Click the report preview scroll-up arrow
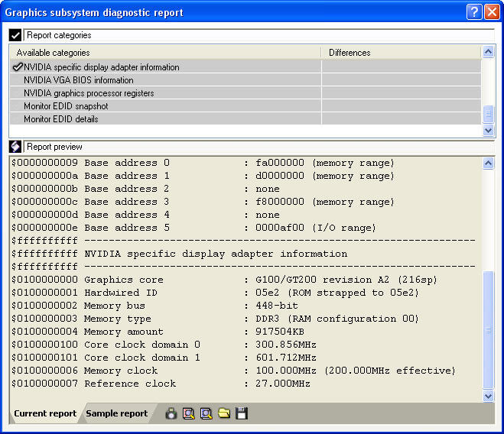 point(488,164)
